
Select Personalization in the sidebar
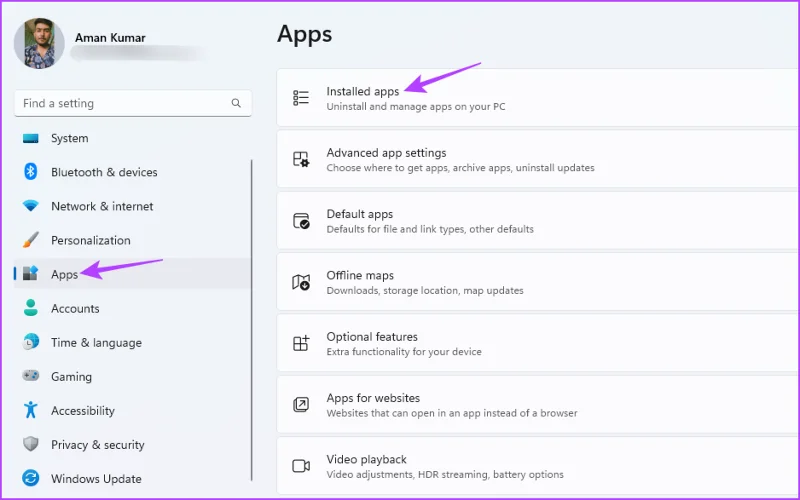click(133, 240)
